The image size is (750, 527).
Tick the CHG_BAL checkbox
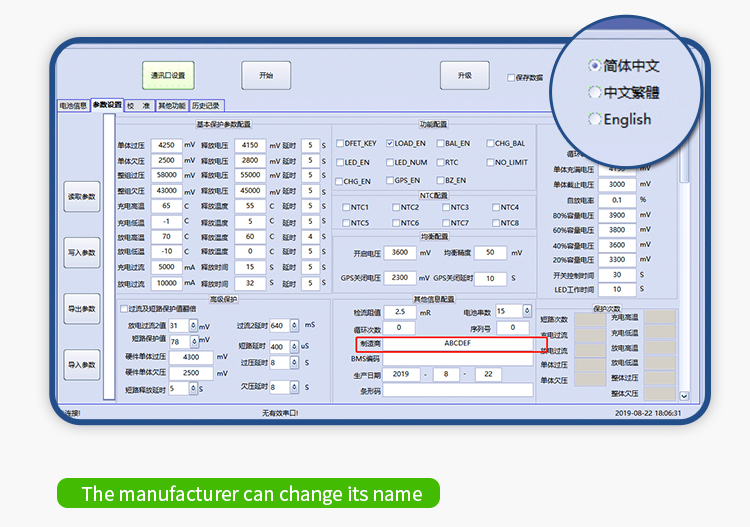coord(490,143)
